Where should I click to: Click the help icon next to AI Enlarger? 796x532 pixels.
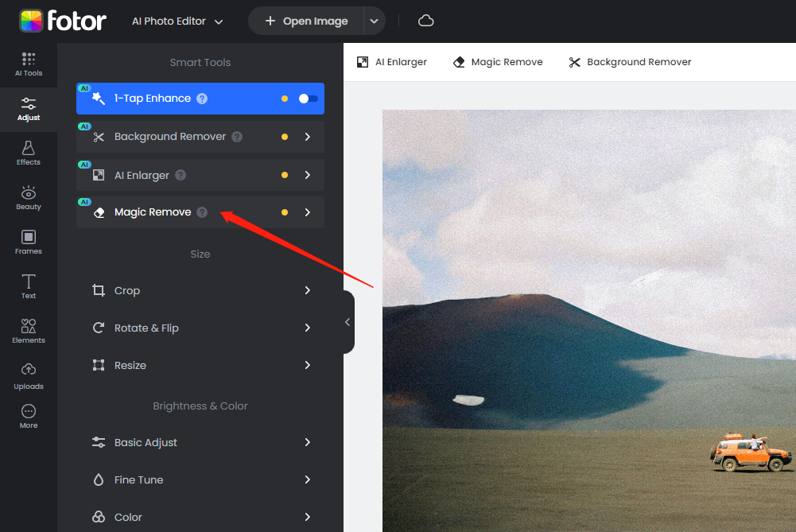point(181,175)
